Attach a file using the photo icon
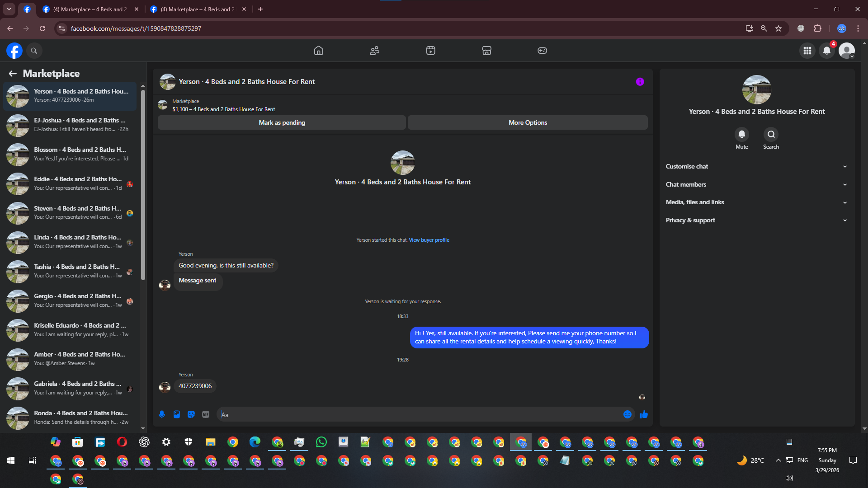 pos(177,414)
